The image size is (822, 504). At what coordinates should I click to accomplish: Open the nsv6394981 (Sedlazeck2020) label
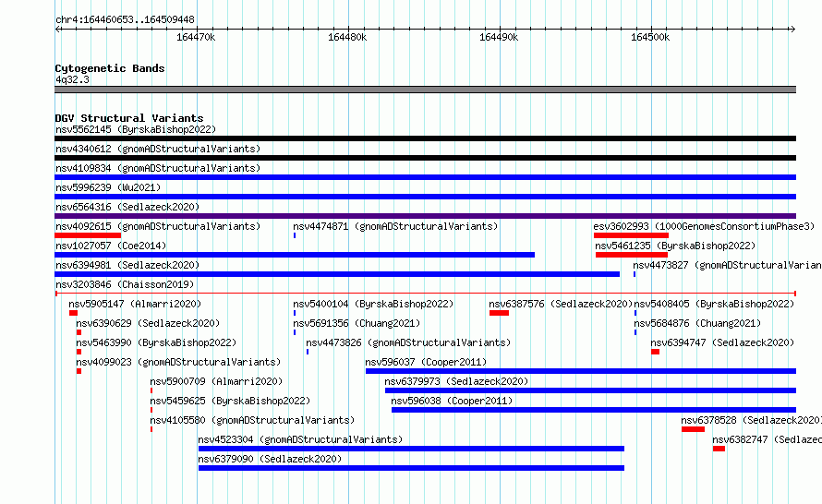point(127,265)
